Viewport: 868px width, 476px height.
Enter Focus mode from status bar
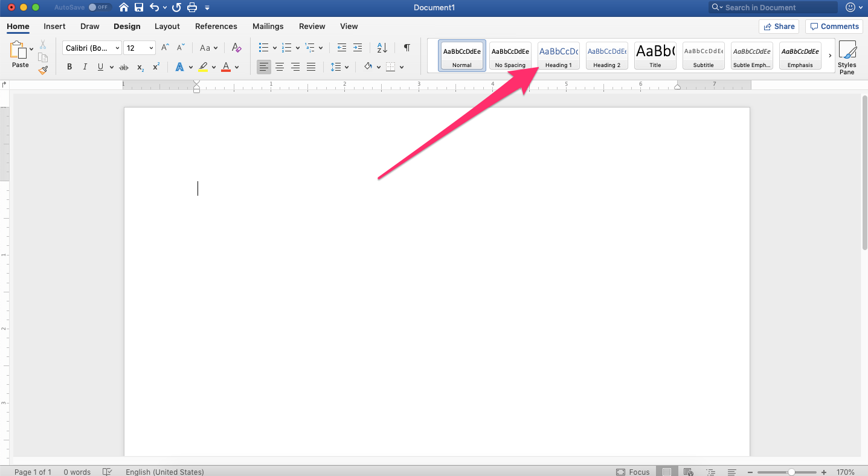pos(633,472)
